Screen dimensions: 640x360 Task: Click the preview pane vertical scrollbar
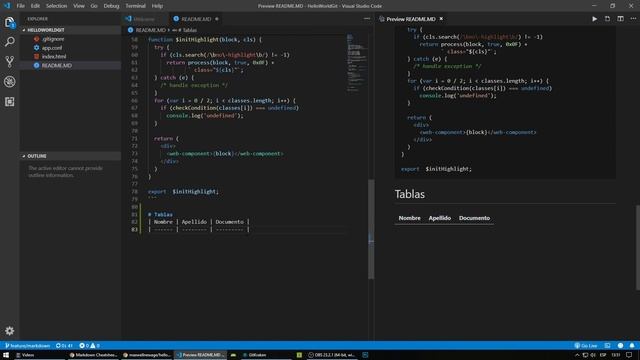coord(638,247)
